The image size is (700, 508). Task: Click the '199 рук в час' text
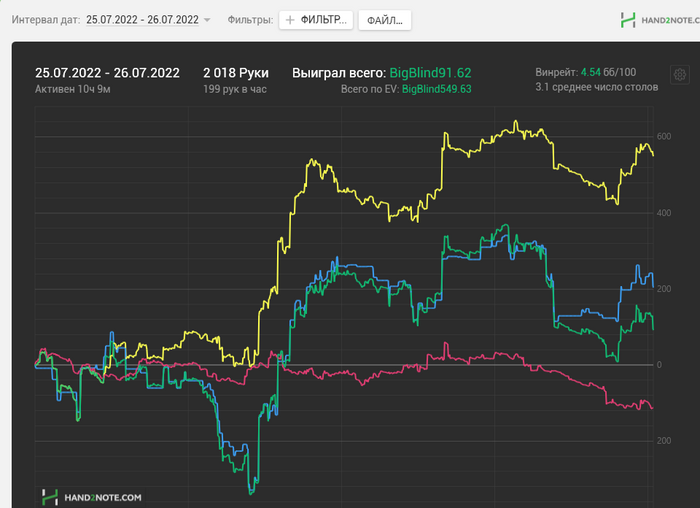235,89
